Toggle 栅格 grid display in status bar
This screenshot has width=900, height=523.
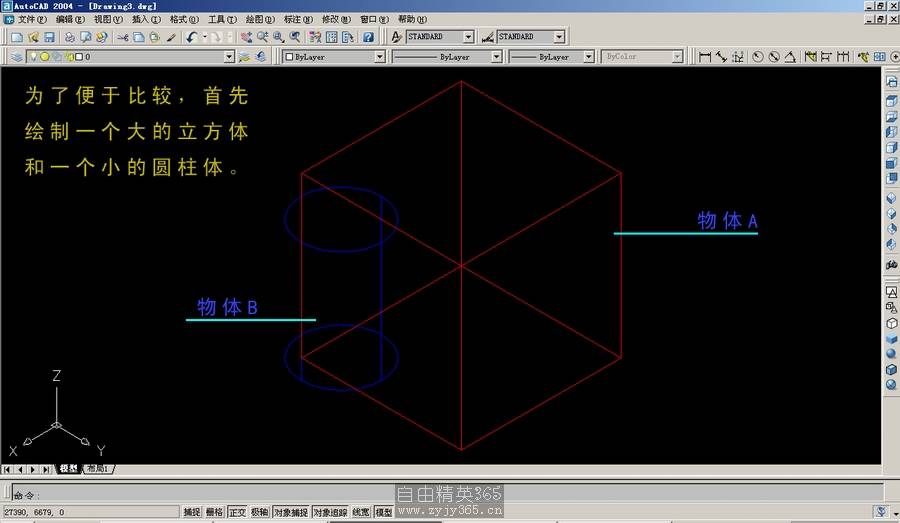coord(214,512)
